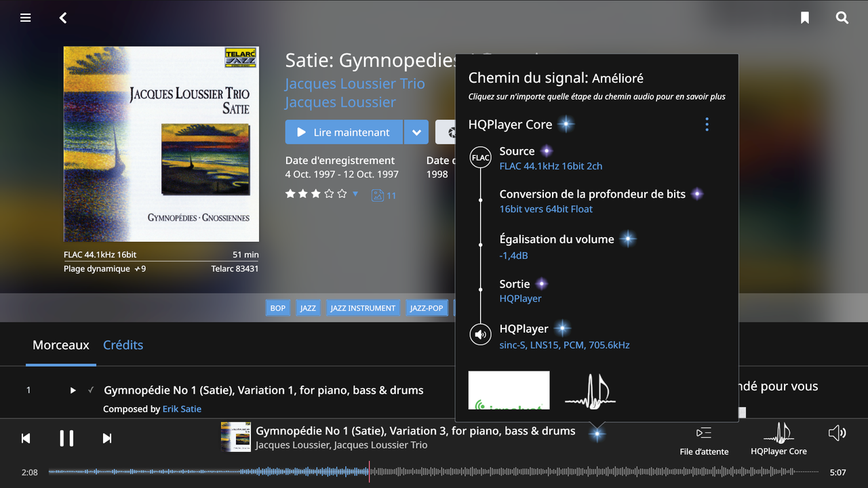Click the -1,4dB volume leveling value
The image size is (868, 488).
pyautogui.click(x=513, y=256)
